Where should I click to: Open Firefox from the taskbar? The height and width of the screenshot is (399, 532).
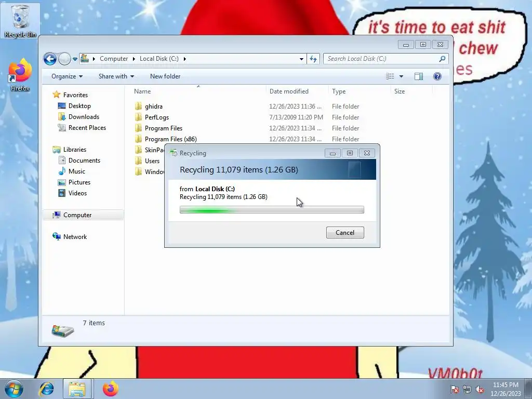point(110,389)
